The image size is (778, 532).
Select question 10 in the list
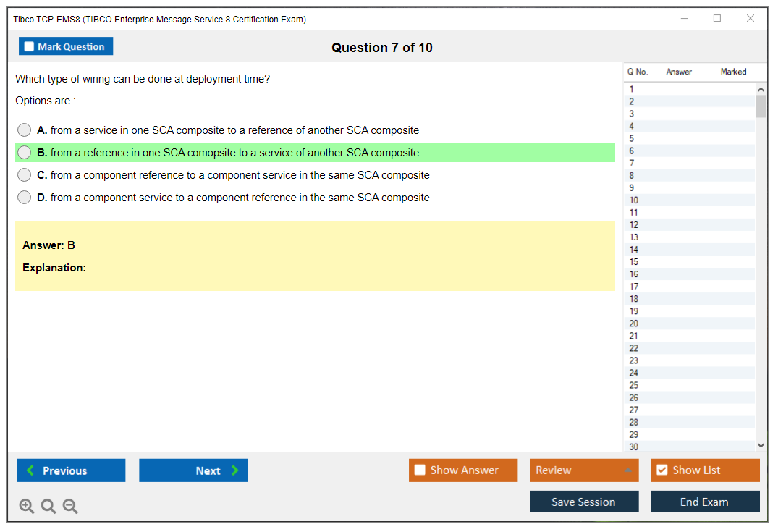click(x=634, y=200)
